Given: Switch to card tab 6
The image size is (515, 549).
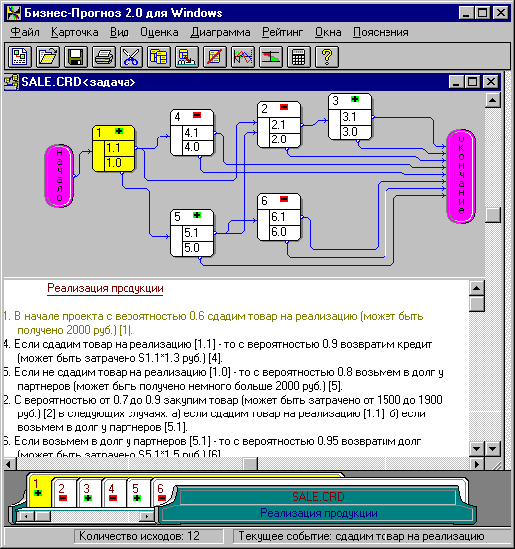Looking at the screenshot, I should (162, 493).
